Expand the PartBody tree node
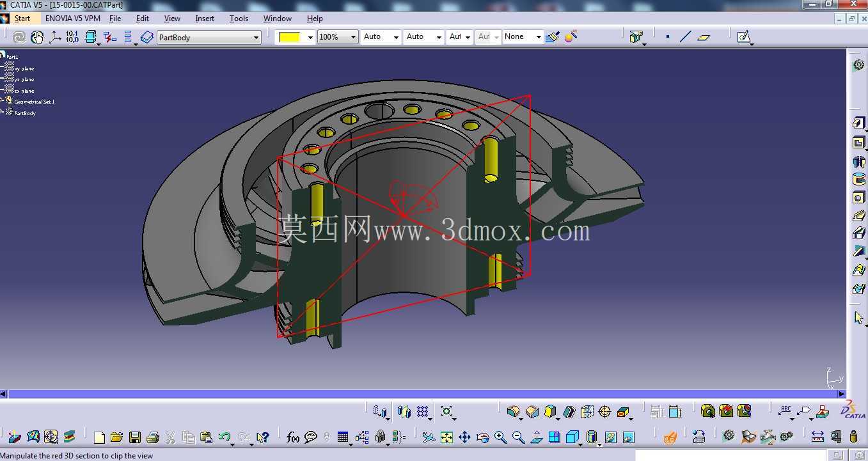 [x=2, y=111]
